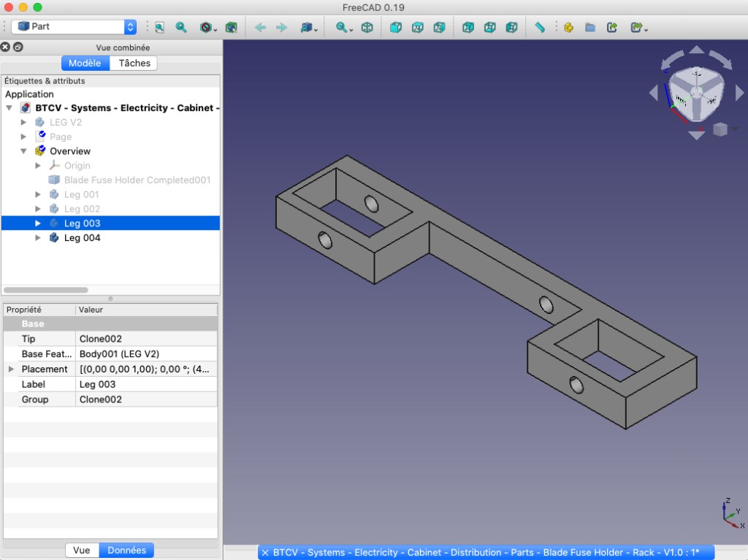748x560 pixels.
Task: Expand the Leg 004 tree item
Action: [38, 238]
